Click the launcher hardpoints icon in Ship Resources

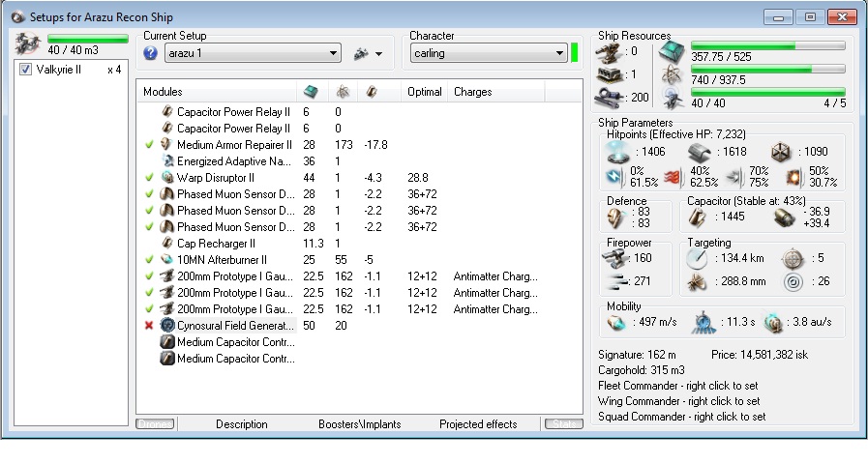click(609, 74)
